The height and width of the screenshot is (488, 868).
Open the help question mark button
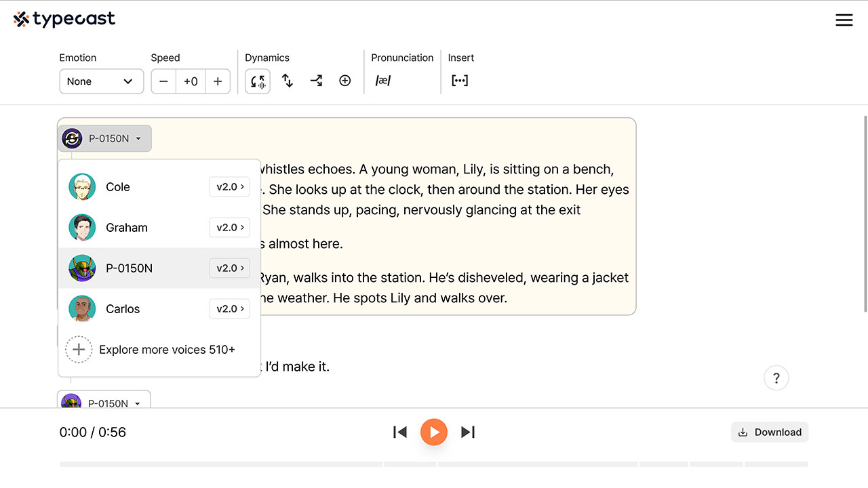coord(776,378)
